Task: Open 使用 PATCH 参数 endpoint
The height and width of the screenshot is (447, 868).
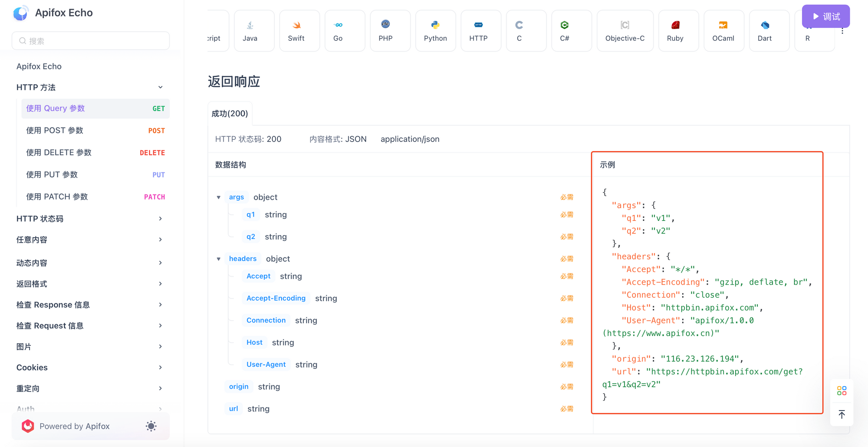Action: click(x=95, y=197)
